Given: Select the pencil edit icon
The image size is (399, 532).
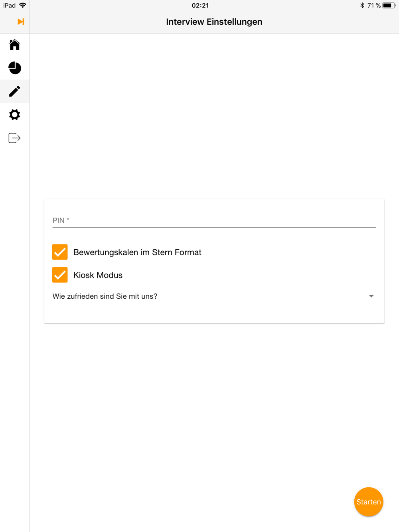Looking at the screenshot, I should pyautogui.click(x=15, y=91).
